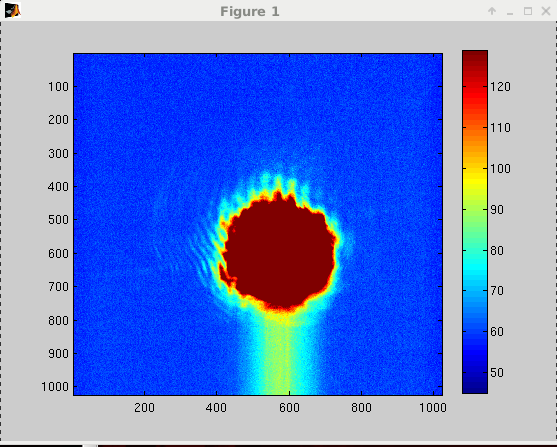Maximize the Figure 1 window
This screenshot has height=447, width=557.
click(x=528, y=11)
